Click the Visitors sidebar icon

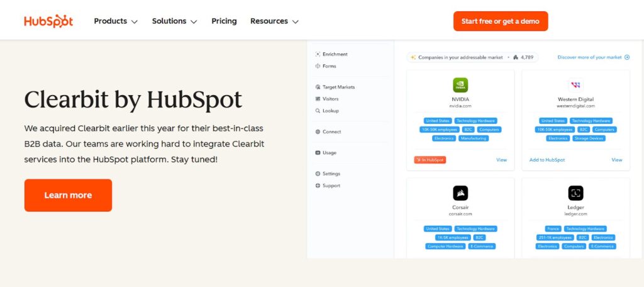point(318,99)
